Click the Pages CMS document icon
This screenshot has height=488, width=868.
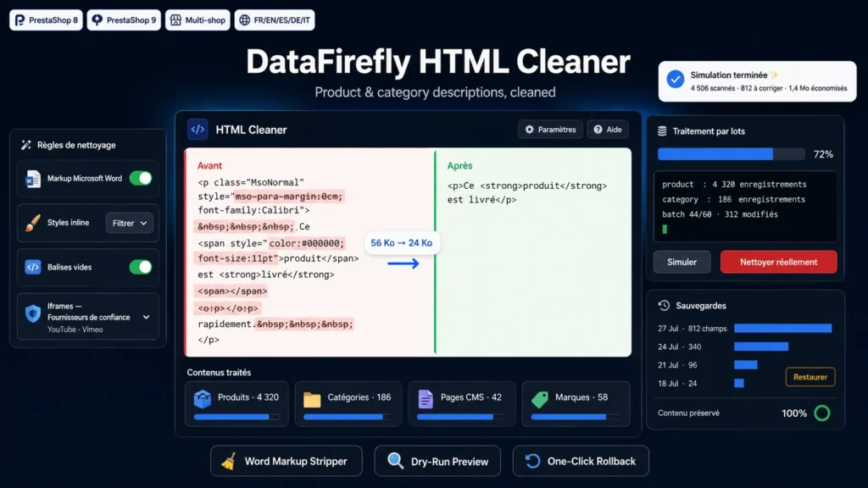pyautogui.click(x=426, y=398)
